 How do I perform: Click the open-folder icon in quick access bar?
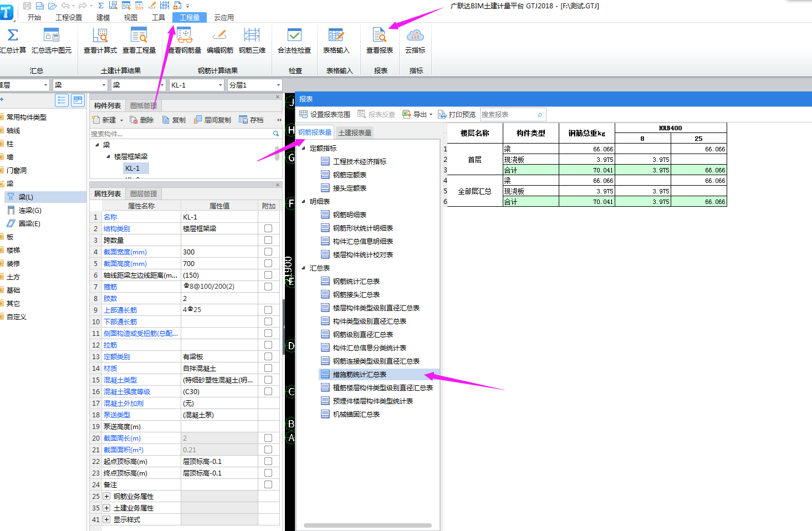coord(52,6)
